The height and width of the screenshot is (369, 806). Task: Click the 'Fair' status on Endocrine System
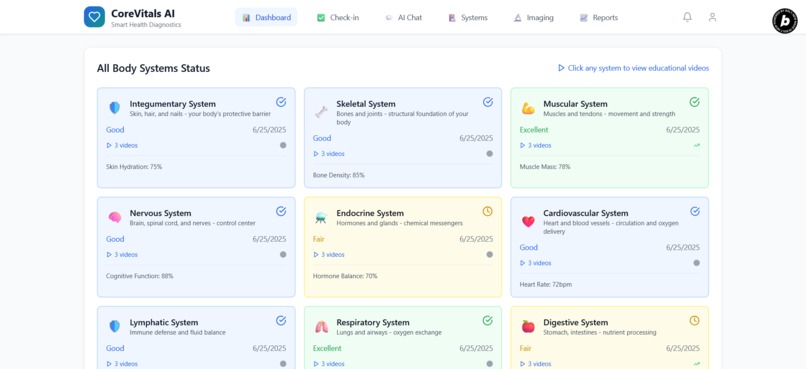(319, 239)
